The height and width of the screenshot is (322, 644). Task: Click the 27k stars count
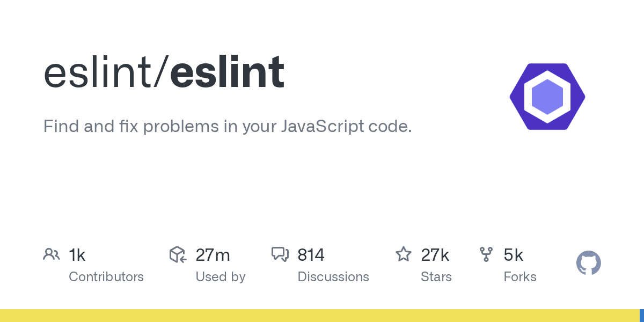pyautogui.click(x=435, y=255)
